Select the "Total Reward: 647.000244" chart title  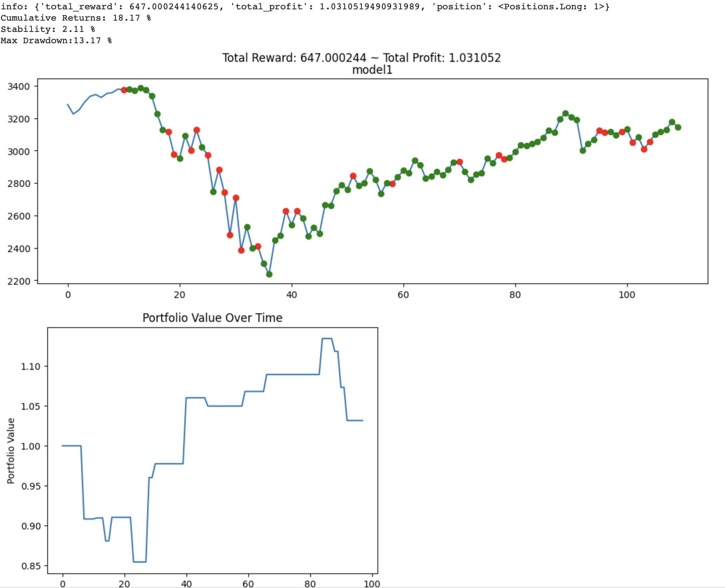coord(294,58)
